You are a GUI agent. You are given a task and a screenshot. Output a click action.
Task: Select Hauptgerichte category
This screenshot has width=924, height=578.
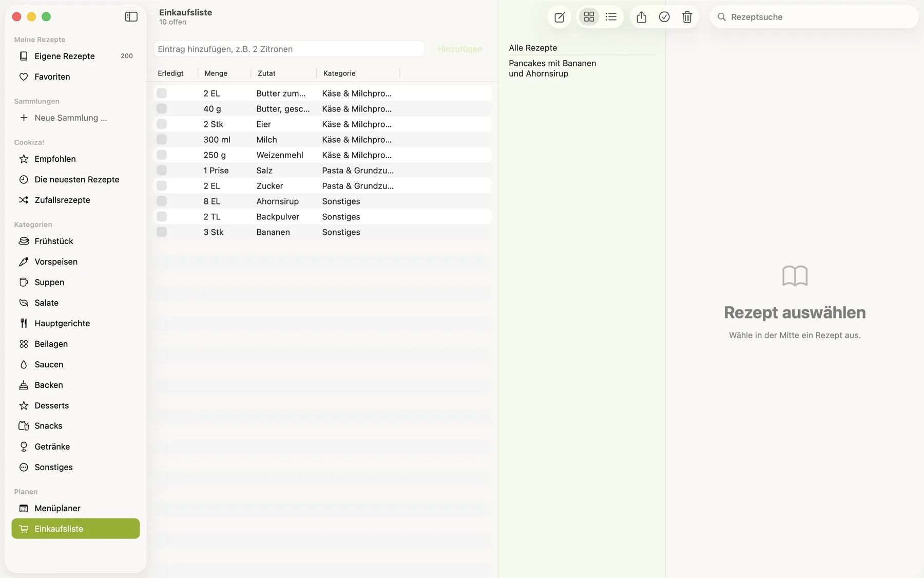click(75, 323)
